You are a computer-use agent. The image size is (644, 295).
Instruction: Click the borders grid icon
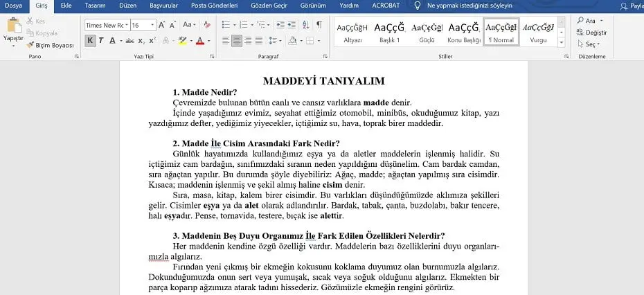coord(310,41)
